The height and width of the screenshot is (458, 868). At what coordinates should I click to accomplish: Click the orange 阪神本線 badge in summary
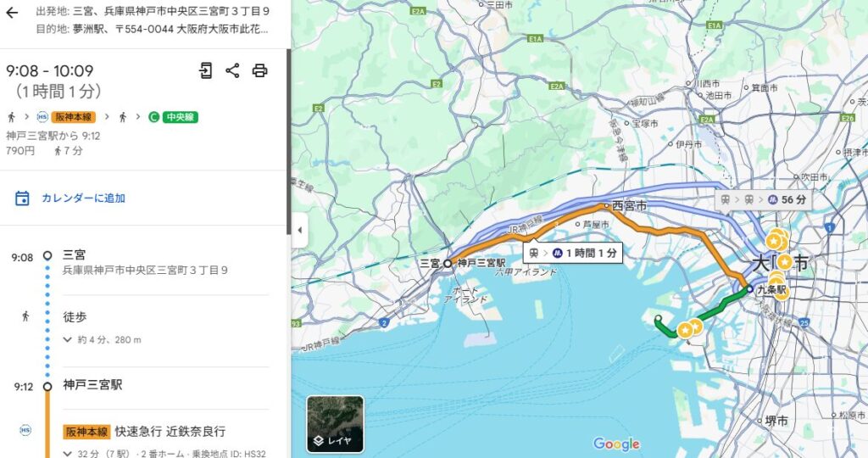click(73, 117)
